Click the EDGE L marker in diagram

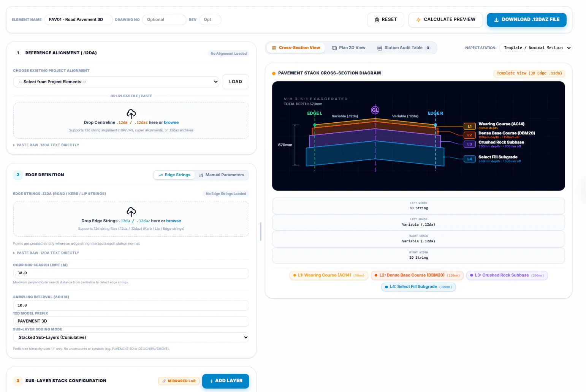(x=315, y=113)
